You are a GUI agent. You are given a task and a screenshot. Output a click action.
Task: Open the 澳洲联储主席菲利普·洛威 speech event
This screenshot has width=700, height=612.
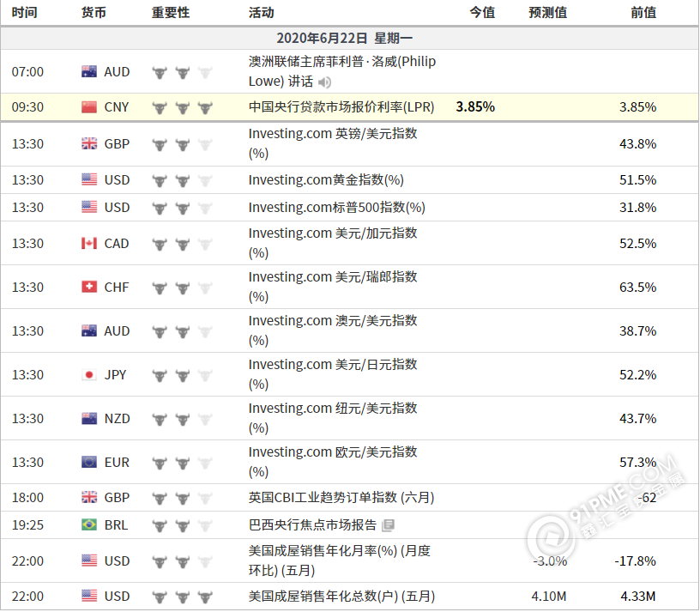point(342,71)
